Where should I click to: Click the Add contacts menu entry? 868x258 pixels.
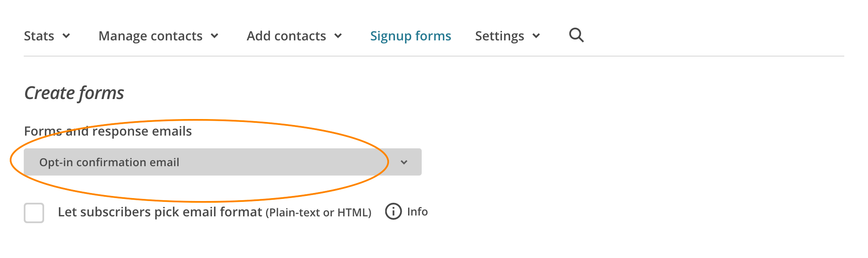click(x=286, y=36)
